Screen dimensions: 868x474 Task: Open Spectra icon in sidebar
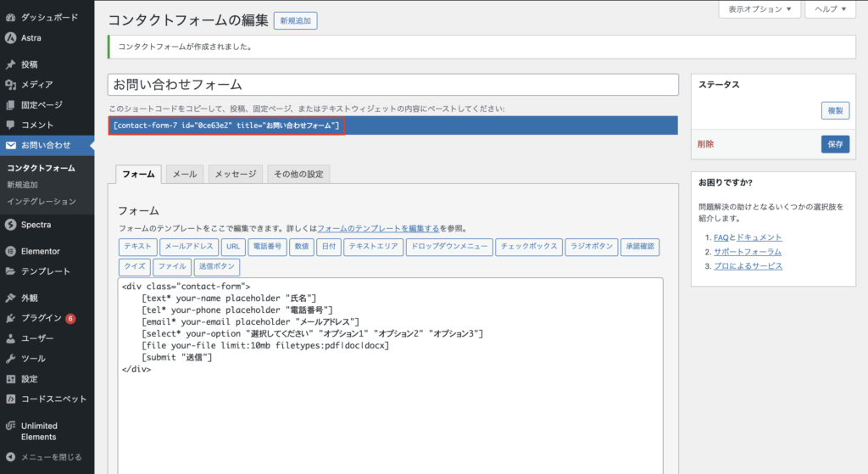[x=10, y=225]
